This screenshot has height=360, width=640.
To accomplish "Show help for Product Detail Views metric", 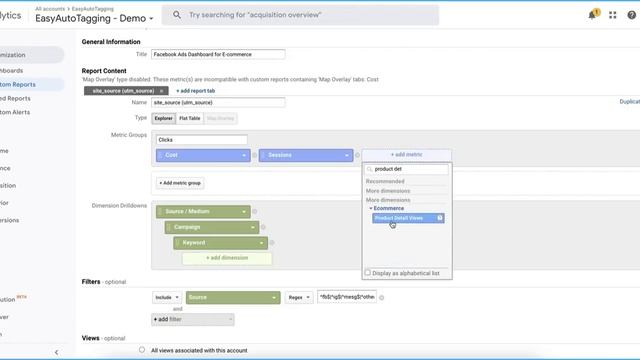I will pos(440,218).
